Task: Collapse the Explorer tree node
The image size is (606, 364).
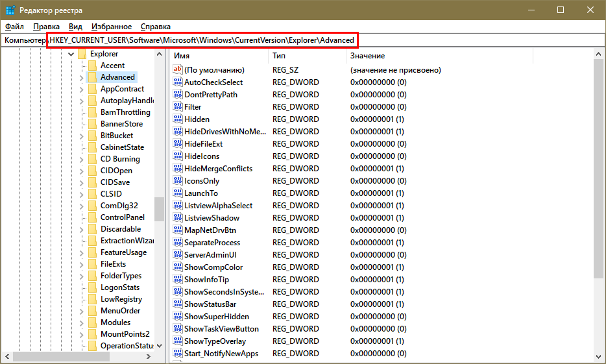Action: tap(71, 55)
